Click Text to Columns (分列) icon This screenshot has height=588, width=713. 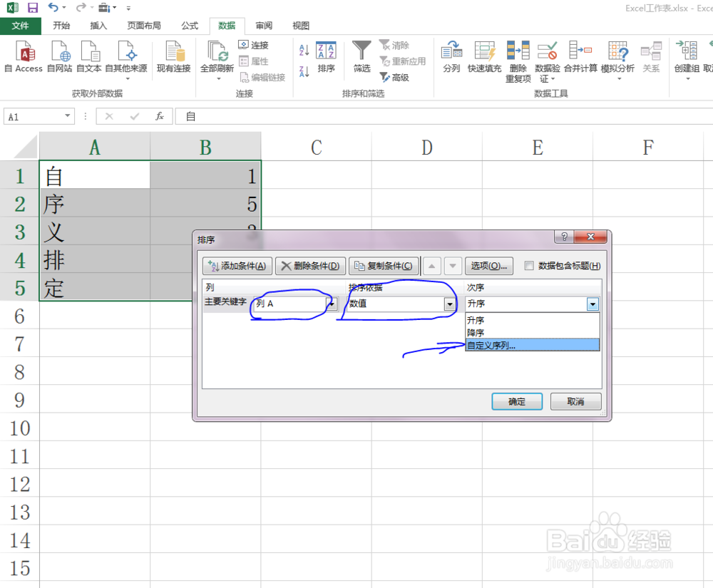[451, 57]
